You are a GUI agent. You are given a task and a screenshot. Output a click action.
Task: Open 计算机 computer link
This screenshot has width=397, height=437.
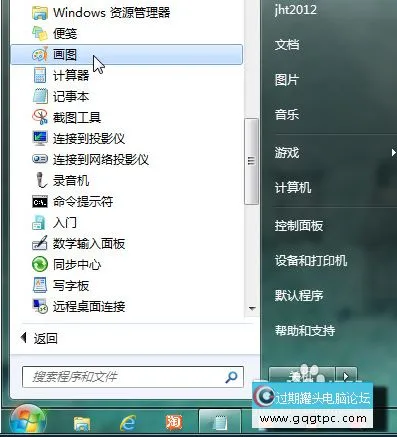(x=293, y=187)
